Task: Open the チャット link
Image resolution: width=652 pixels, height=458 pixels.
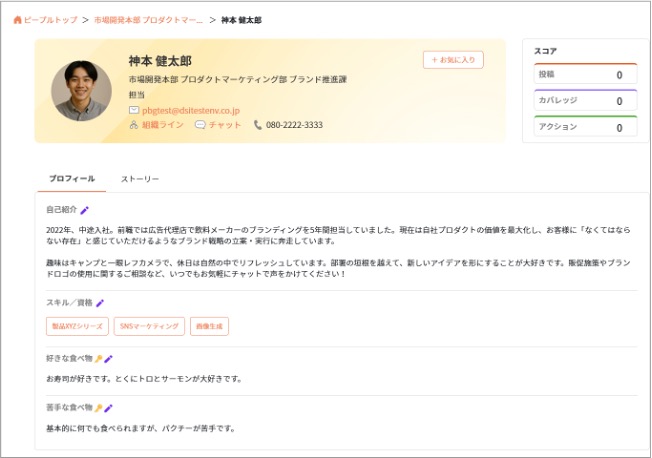Action: (x=225, y=125)
